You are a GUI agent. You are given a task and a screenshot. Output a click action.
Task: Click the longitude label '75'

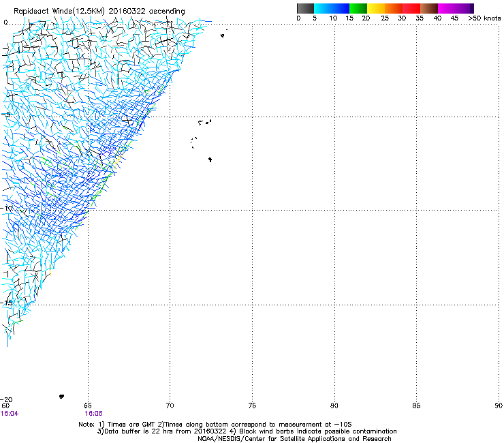tap(252, 406)
